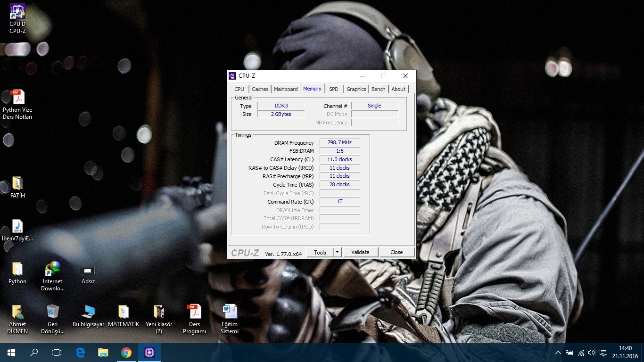Click the tRCD 11 clocks value
This screenshot has width=644, height=362.
pyautogui.click(x=339, y=168)
